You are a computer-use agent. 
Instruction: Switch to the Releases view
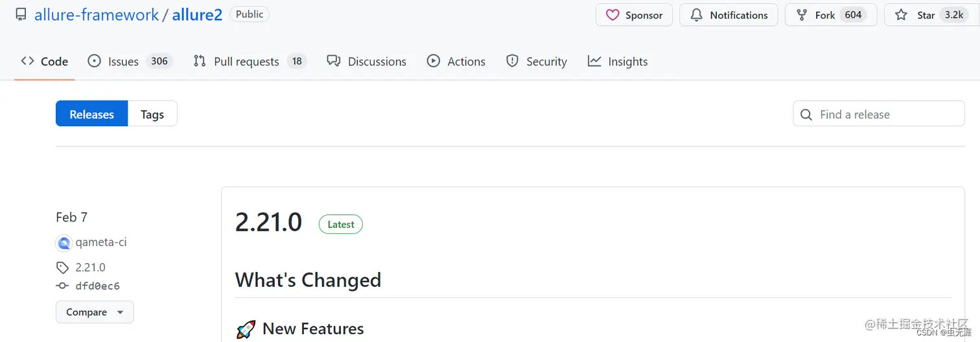click(91, 114)
